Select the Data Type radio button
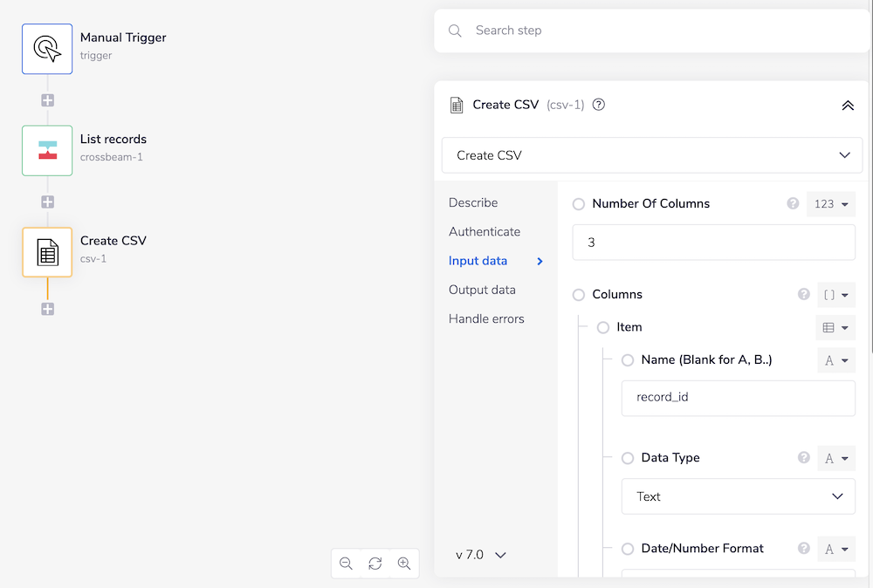Viewport: 873px width, 588px height. (x=628, y=458)
